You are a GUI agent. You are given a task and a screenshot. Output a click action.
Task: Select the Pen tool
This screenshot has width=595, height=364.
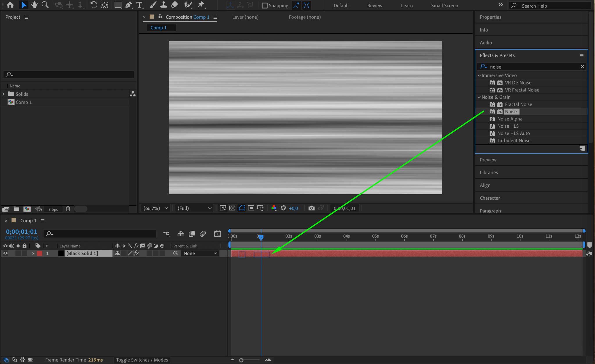tap(128, 5)
